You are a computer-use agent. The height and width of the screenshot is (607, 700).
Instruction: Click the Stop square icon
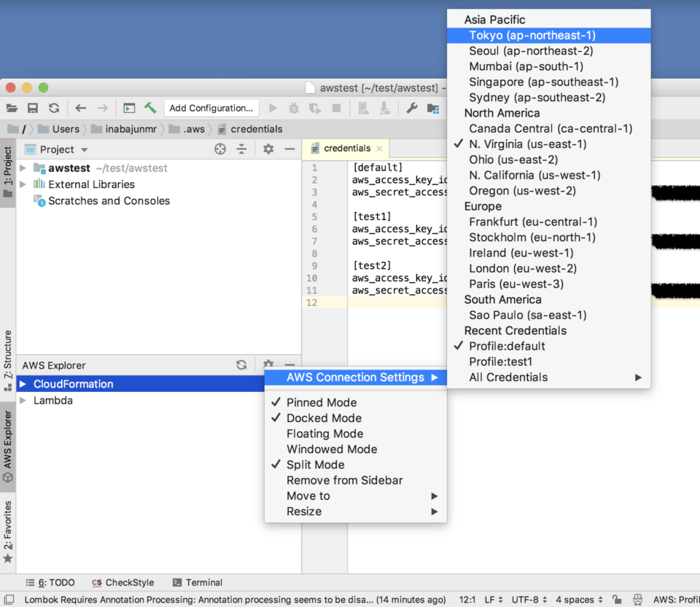pos(337,108)
